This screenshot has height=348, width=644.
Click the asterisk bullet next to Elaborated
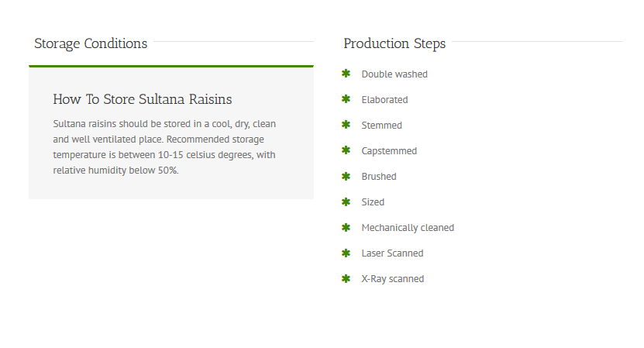click(346, 99)
